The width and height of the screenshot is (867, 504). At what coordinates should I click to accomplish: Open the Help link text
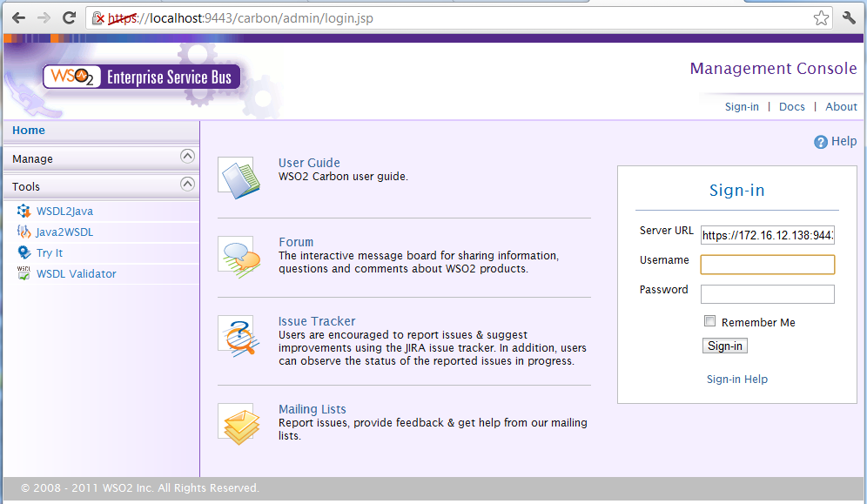coord(843,142)
